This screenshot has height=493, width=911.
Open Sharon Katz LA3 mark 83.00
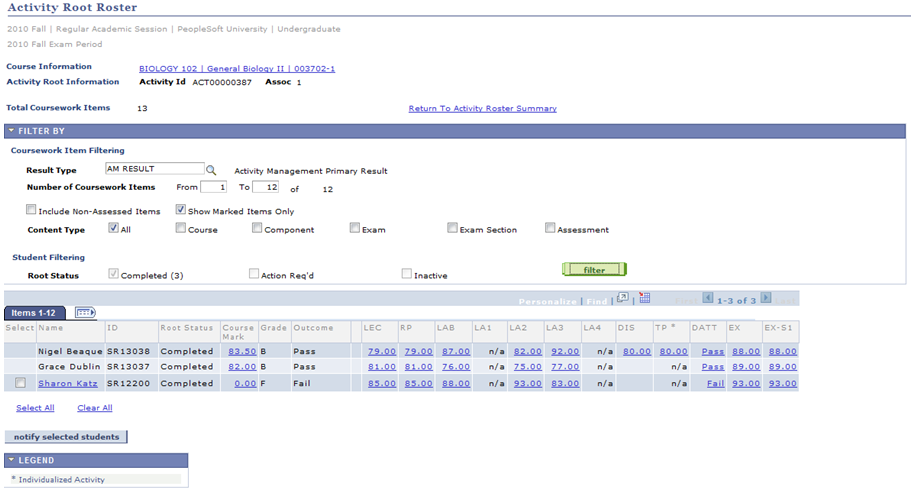pyautogui.click(x=565, y=383)
